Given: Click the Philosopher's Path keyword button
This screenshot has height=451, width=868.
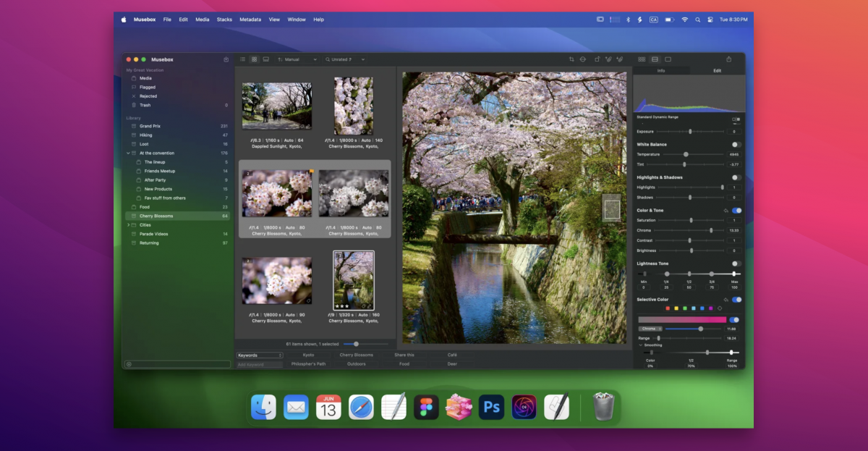Looking at the screenshot, I should coord(309,364).
